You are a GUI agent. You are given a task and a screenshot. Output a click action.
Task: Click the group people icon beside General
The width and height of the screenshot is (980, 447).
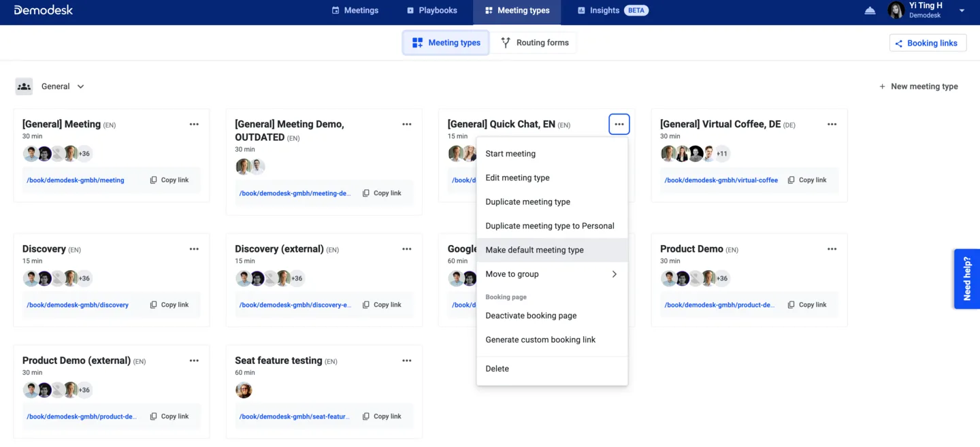click(x=24, y=86)
